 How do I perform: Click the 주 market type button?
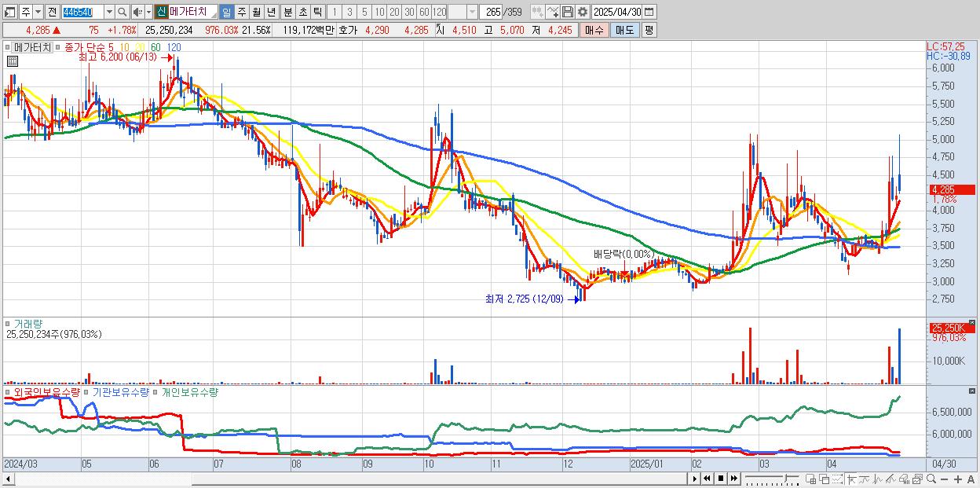[x=25, y=12]
